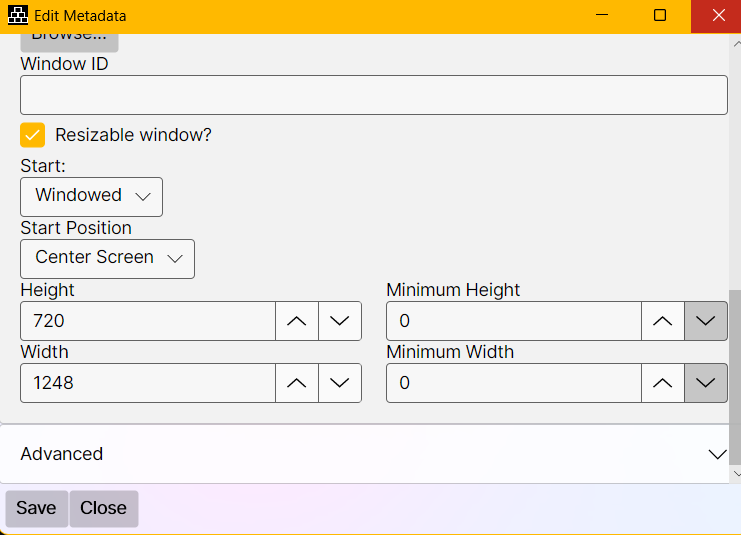
Task: Decrease the Width value
Action: coord(340,383)
